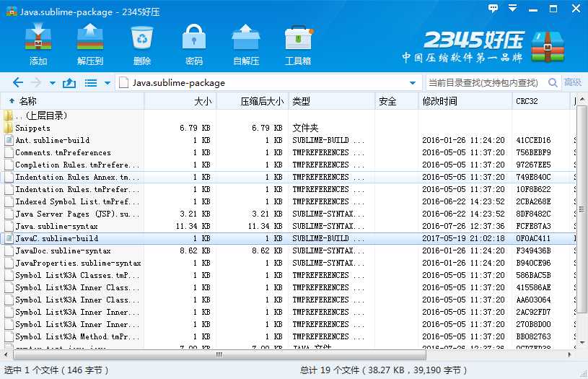The image size is (588, 379).
Task: Select JavaDoc.sublime-syntax file
Action: pos(288,251)
